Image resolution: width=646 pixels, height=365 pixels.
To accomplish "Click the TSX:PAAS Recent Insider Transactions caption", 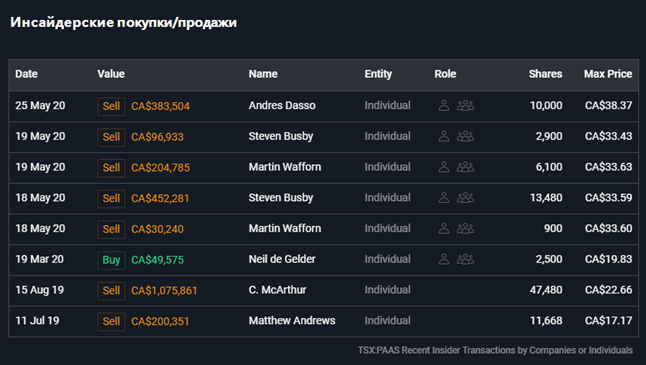I will (x=495, y=350).
